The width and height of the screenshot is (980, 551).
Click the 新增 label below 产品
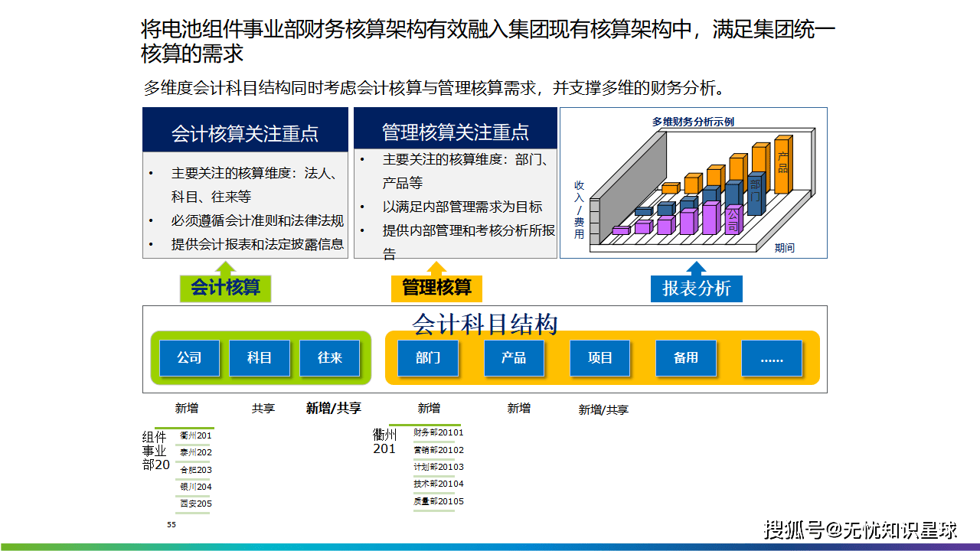518,409
